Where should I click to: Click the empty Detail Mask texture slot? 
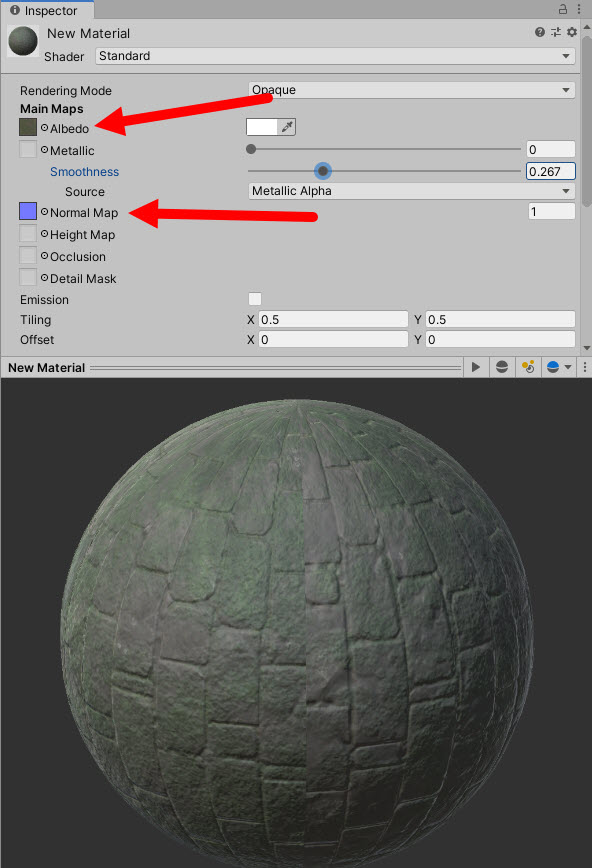point(28,278)
